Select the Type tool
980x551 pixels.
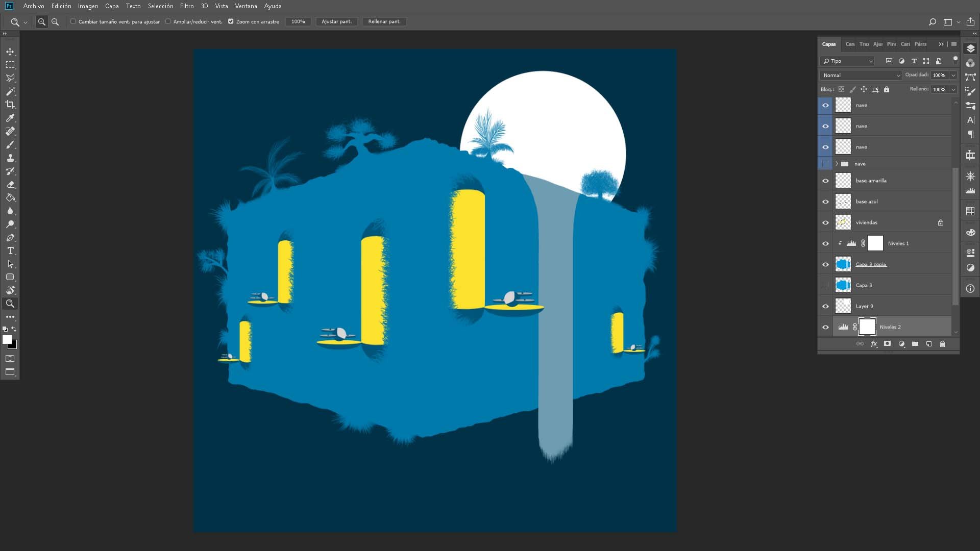click(10, 251)
